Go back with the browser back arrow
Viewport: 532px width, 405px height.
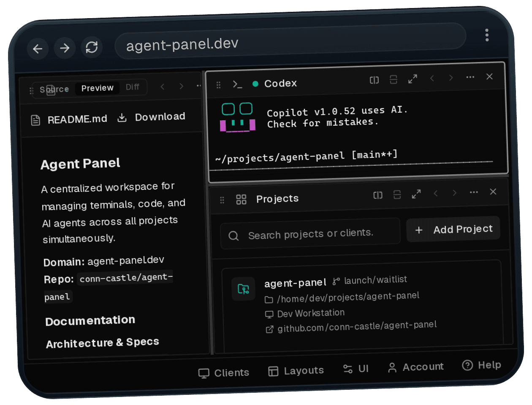pos(38,49)
